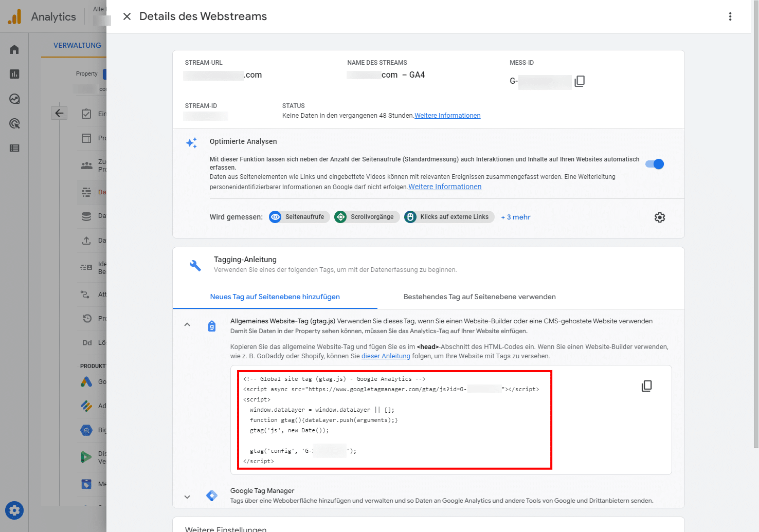Open the data streams icon entry
This screenshot has height=532, width=759.
pyautogui.click(x=86, y=192)
